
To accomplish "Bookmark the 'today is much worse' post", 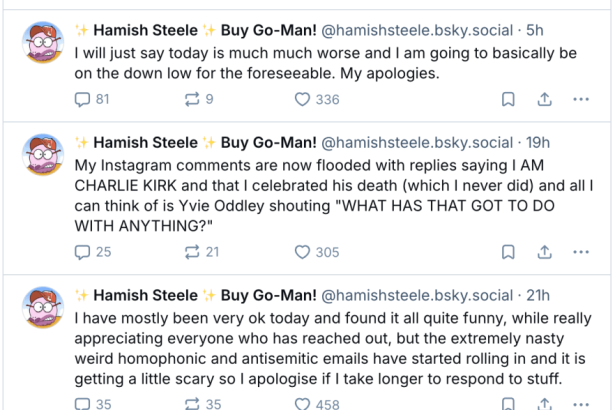I will click(x=508, y=99).
